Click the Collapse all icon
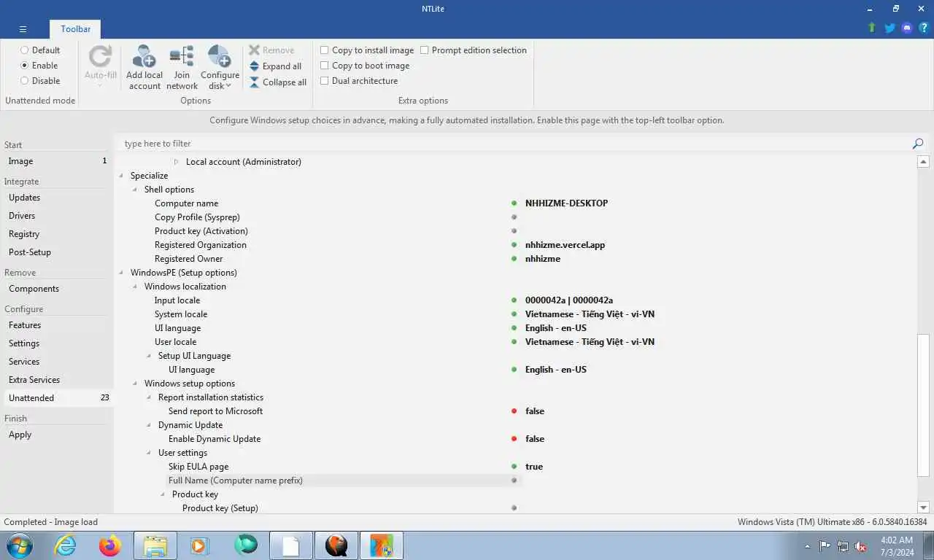The image size is (934, 560). 254,82
